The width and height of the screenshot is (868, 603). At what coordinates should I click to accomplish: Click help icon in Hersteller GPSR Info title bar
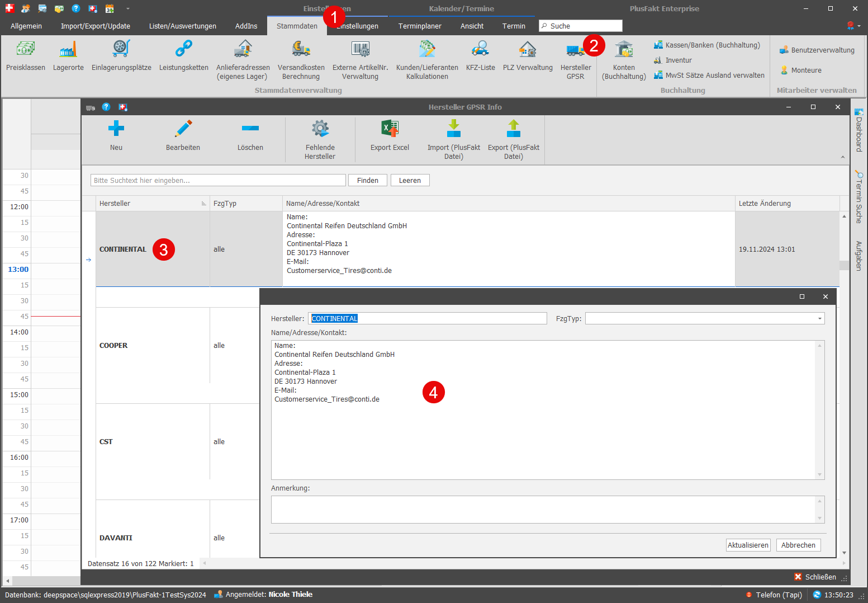[106, 107]
